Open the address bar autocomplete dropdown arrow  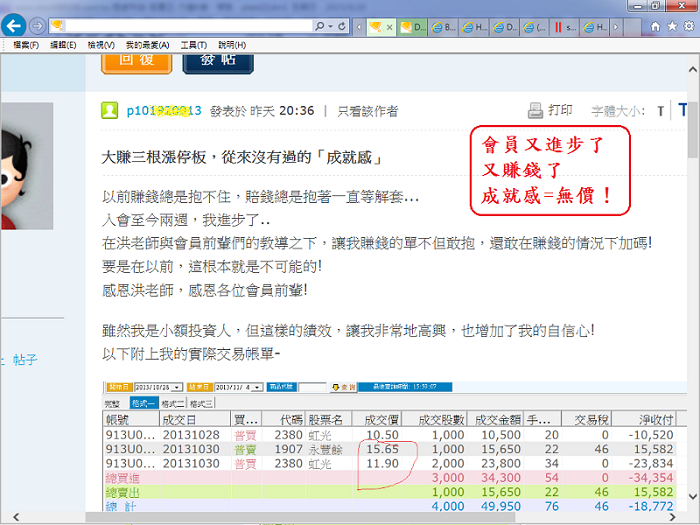click(x=331, y=26)
